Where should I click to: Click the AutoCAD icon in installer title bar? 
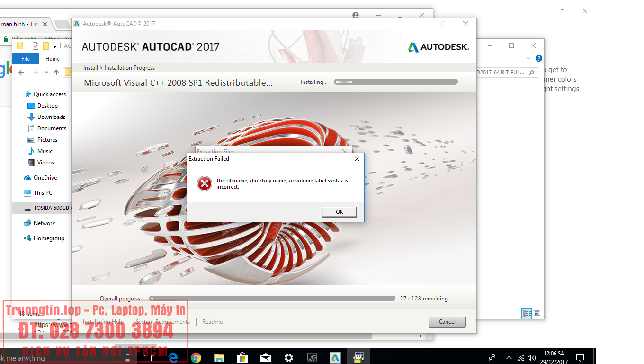point(77,24)
